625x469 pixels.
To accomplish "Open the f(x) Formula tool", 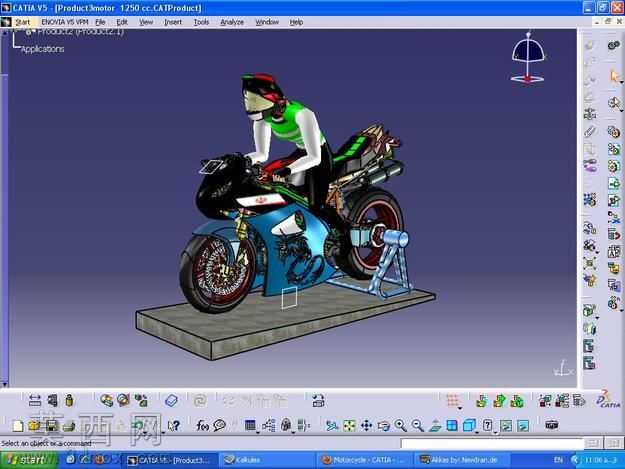I will click(x=202, y=426).
